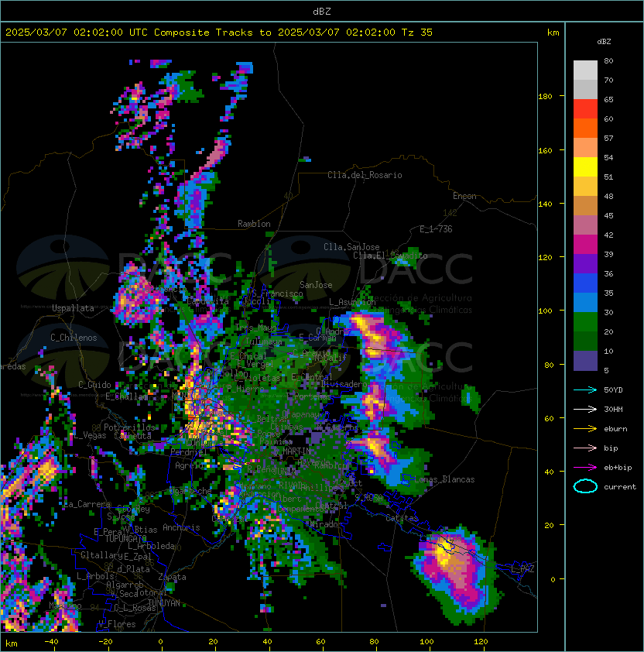The image size is (644, 652).
Task: Pick the light blue 30-35 dBZ swatch
Action: (x=585, y=303)
